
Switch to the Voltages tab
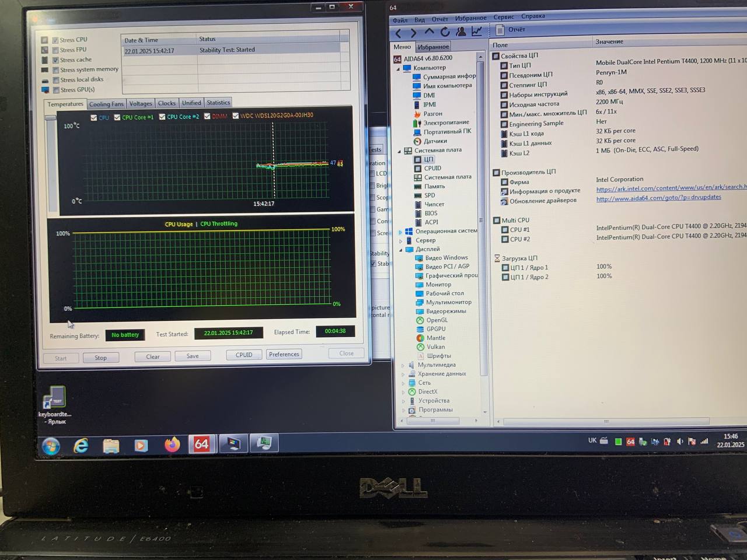pyautogui.click(x=141, y=103)
